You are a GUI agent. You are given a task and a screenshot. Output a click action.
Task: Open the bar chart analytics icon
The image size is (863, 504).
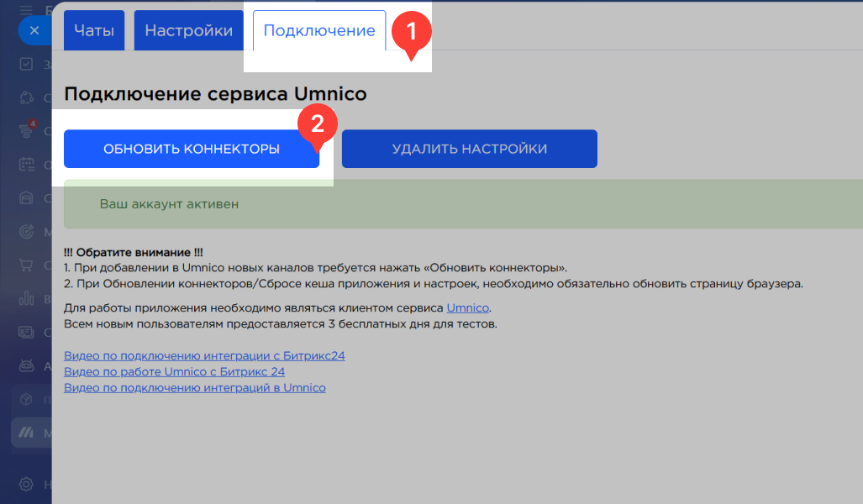pyautogui.click(x=27, y=299)
